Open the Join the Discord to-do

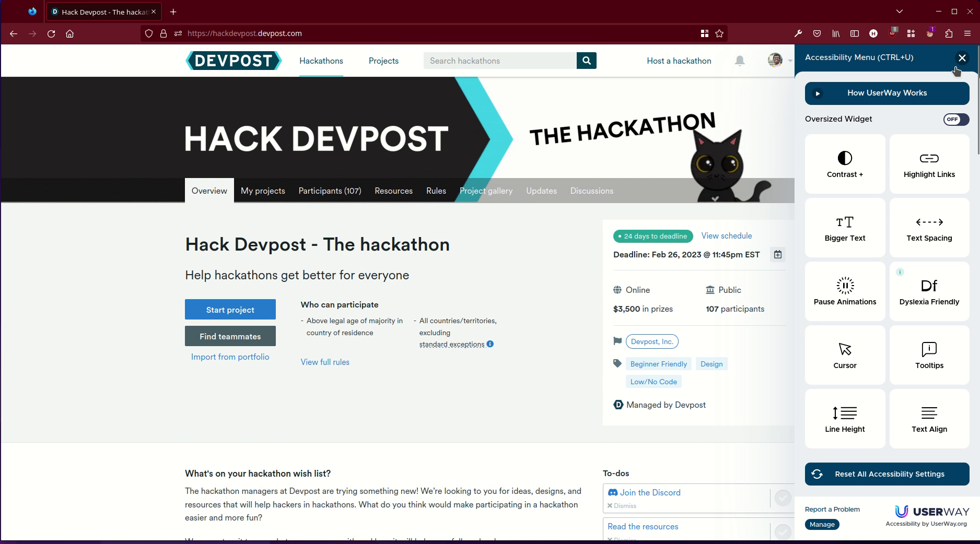coord(650,492)
